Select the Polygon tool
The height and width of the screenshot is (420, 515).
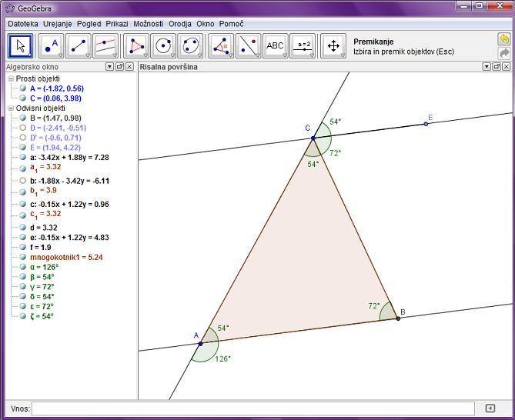(137, 46)
